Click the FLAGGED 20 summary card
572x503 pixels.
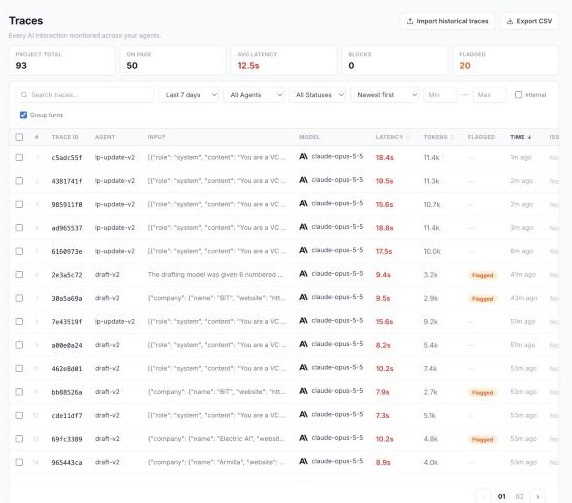(505, 61)
